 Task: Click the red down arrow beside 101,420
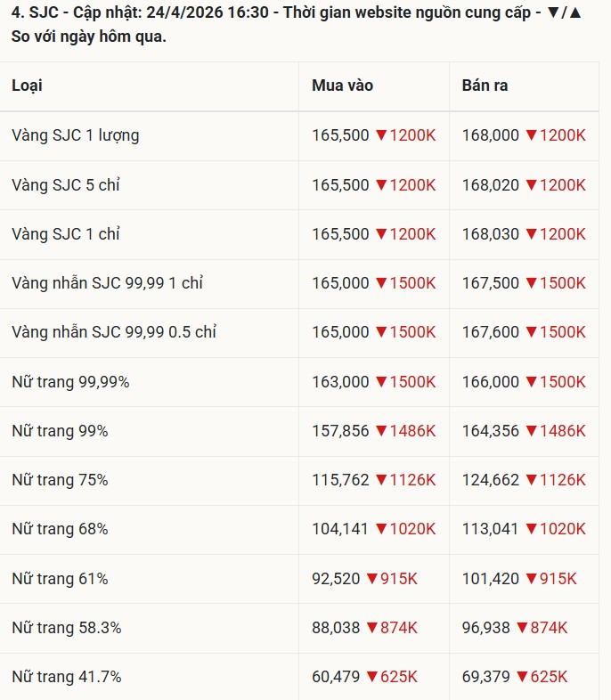[x=531, y=579]
